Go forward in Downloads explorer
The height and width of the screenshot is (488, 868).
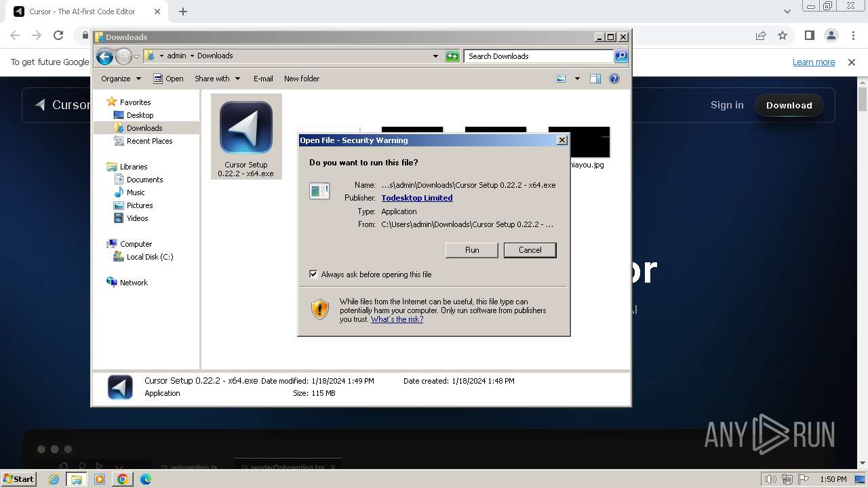(123, 56)
